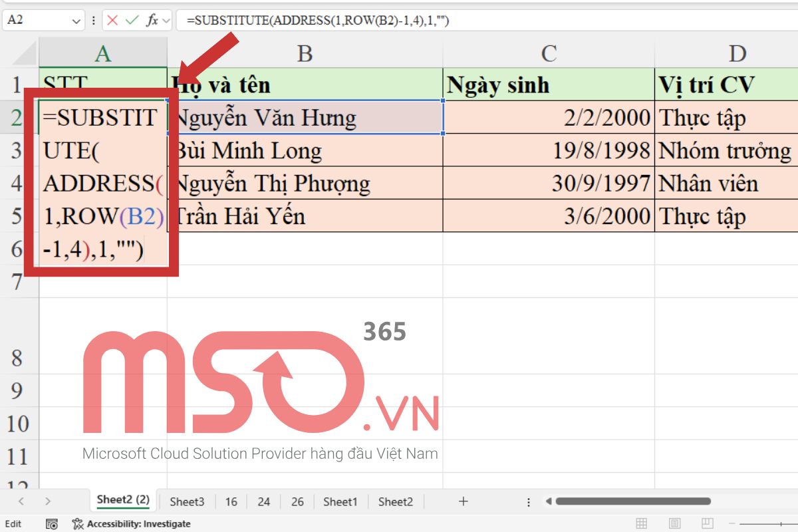Image resolution: width=798 pixels, height=532 pixels.
Task: Click 'Thực tập' in row 2
Action: [x=726, y=118]
